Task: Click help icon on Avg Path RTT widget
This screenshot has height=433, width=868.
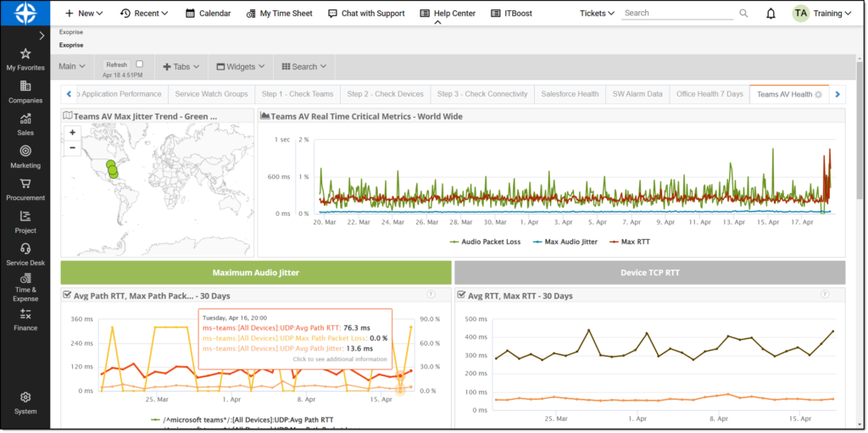Action: 431,295
